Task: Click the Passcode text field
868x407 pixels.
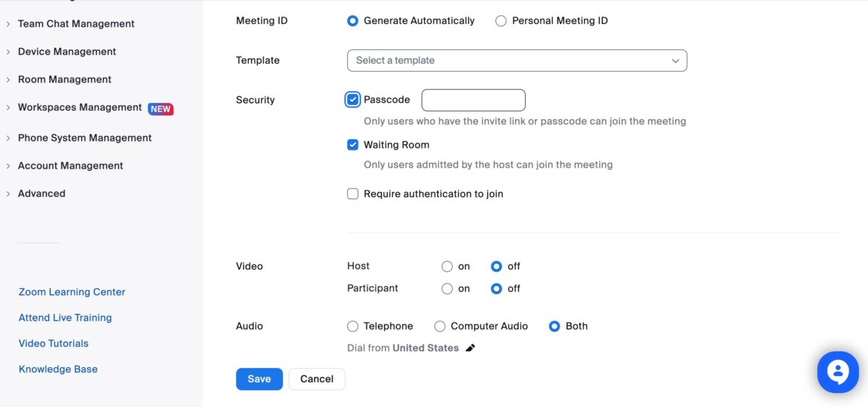Action: click(473, 100)
